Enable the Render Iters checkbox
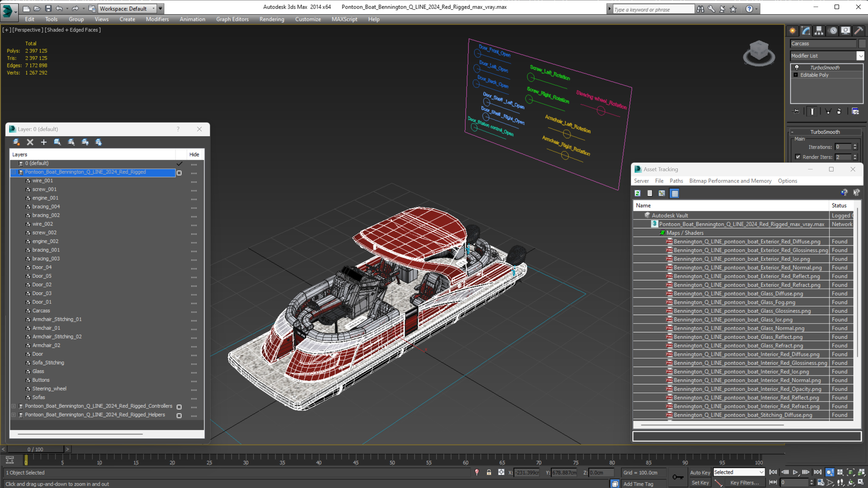Viewport: 868px width, 488px height. [798, 157]
